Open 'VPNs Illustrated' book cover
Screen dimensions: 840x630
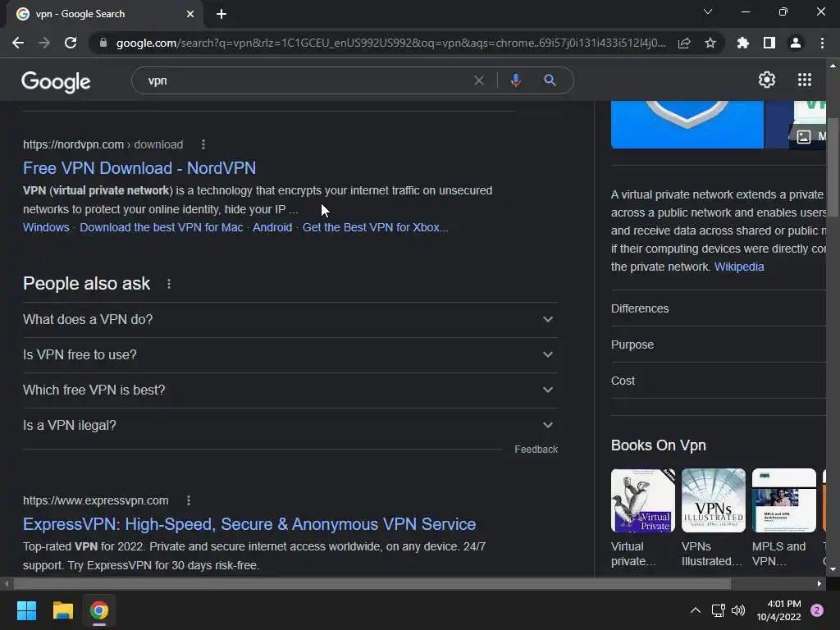[713, 500]
